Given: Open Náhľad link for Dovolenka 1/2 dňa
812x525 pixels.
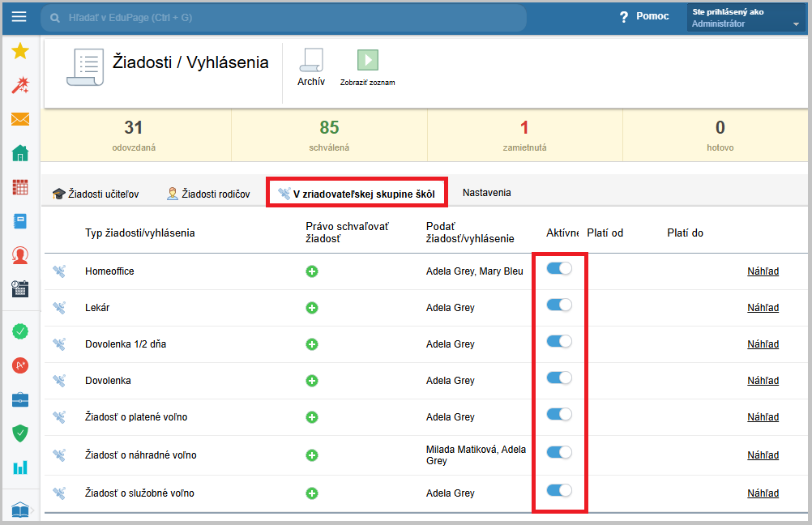Looking at the screenshot, I should coord(763,344).
